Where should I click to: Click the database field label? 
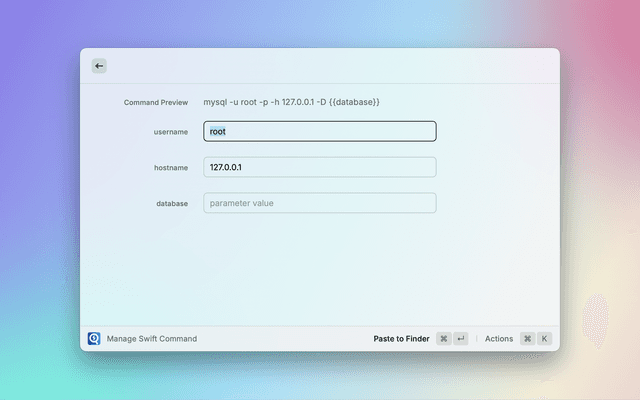[x=172, y=204]
